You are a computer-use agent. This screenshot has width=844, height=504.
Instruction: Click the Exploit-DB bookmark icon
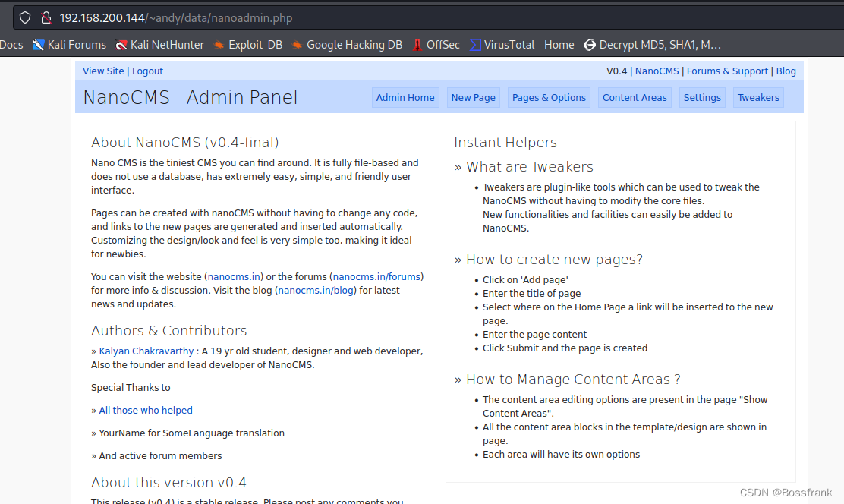pyautogui.click(x=219, y=45)
